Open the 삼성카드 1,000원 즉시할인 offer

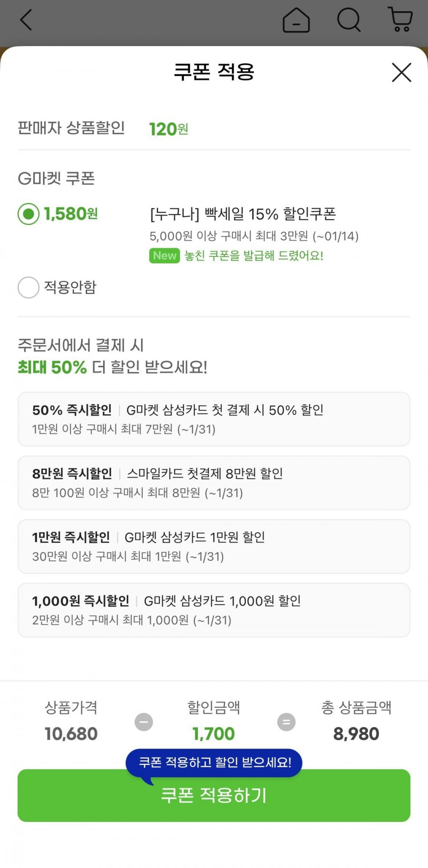pos(214,610)
